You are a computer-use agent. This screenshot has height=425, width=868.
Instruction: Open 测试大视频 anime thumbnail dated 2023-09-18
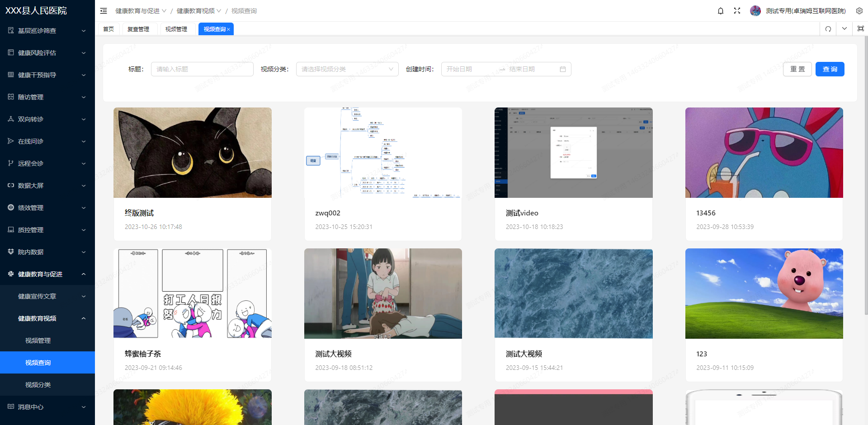(383, 294)
